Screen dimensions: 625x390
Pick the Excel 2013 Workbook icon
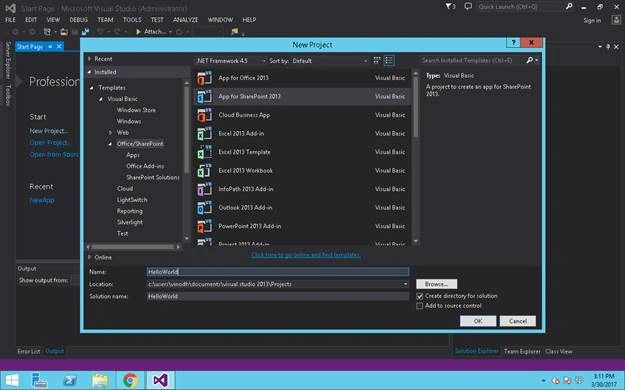(x=204, y=171)
